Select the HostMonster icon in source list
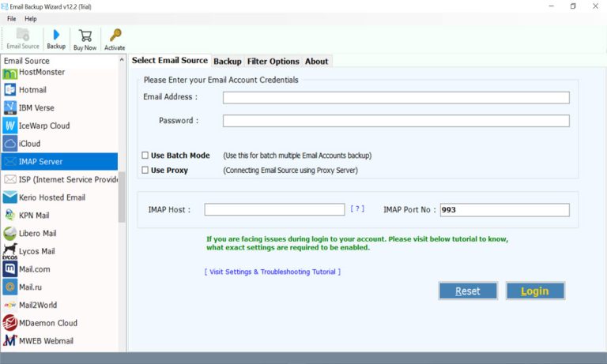The width and height of the screenshot is (607, 364). pyautogui.click(x=10, y=73)
